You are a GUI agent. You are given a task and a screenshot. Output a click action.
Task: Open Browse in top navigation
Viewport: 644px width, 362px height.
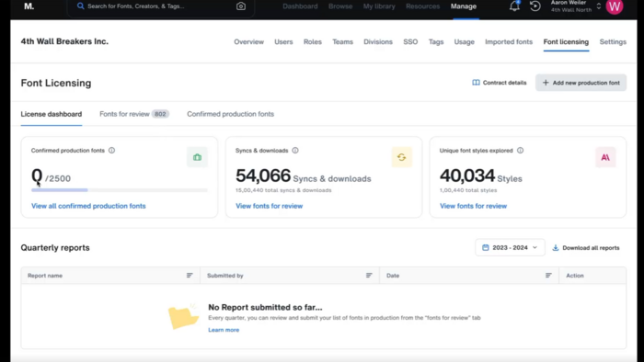pyautogui.click(x=340, y=6)
